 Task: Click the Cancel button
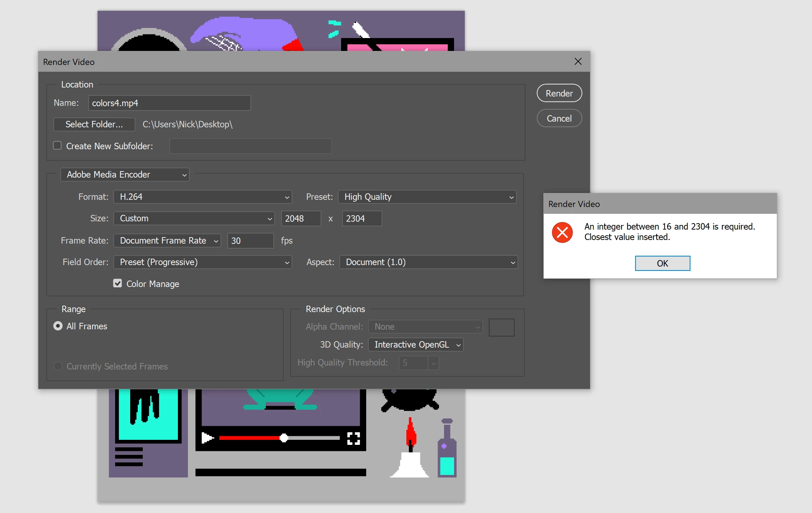(x=559, y=118)
